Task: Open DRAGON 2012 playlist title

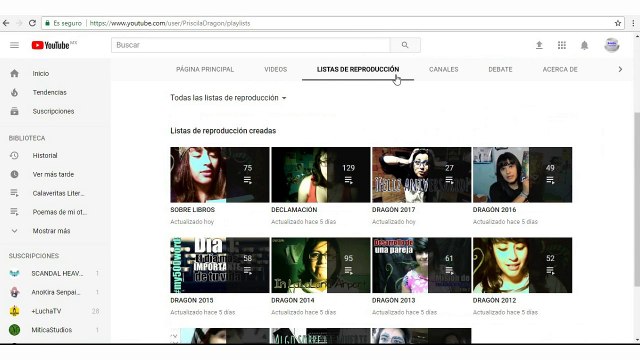Action: coord(494,300)
